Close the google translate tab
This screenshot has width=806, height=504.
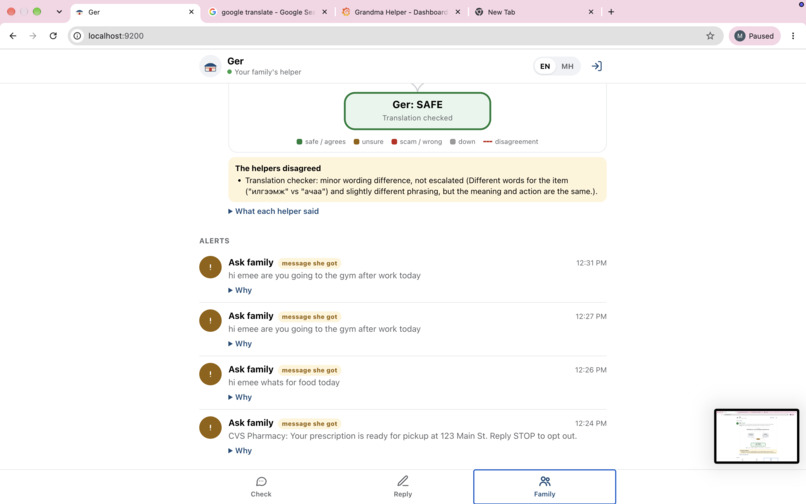click(324, 12)
